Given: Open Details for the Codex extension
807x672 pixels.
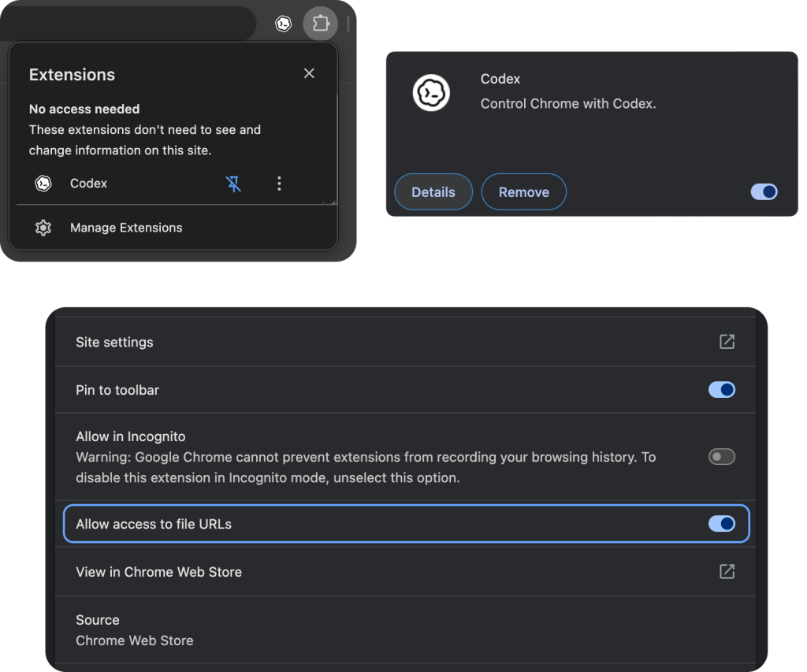Looking at the screenshot, I should click(433, 192).
